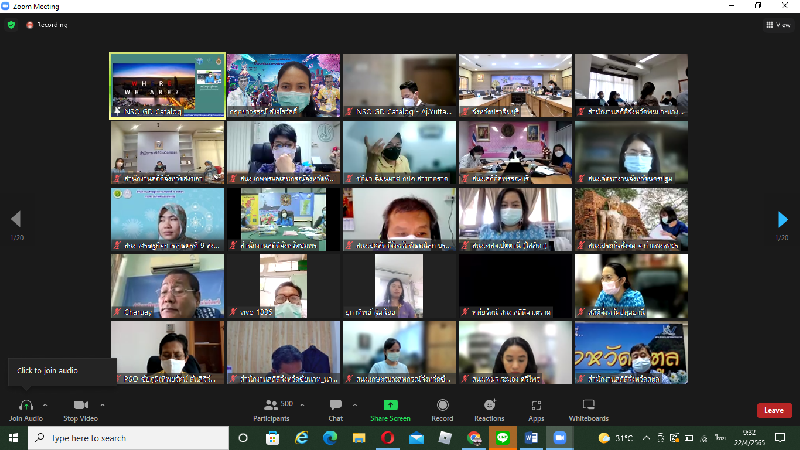Image resolution: width=800 pixels, height=450 pixels.
Task: Open the Participants panel
Action: point(270,405)
